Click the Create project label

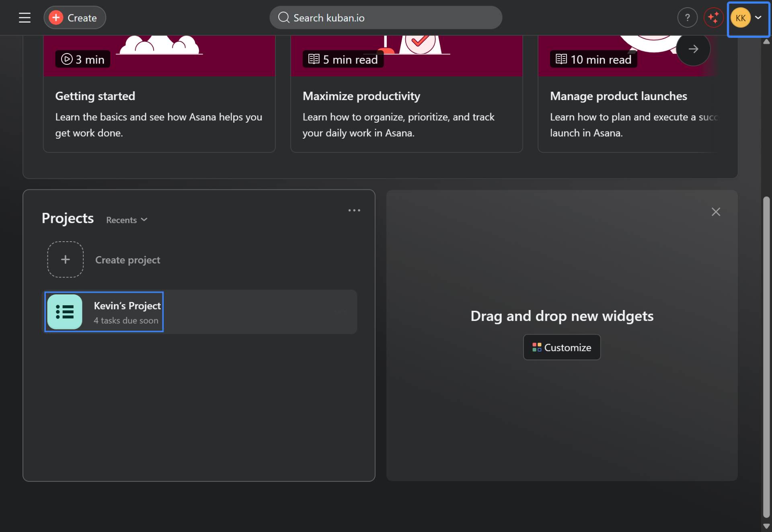(128, 260)
